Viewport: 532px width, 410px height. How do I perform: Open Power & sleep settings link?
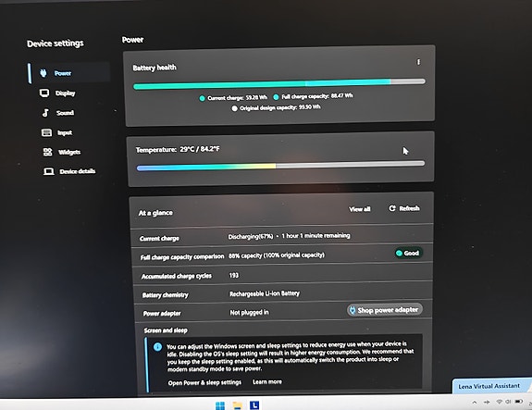tap(204, 382)
